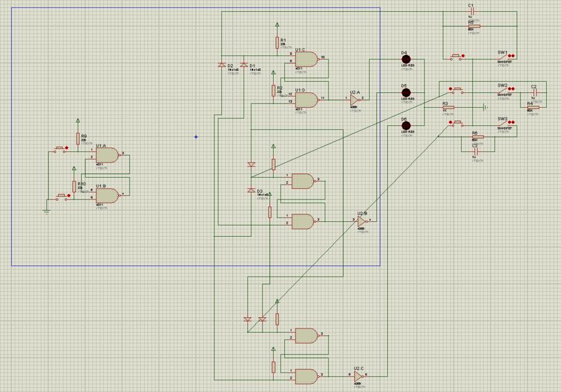Click the U1:B NAND gate symbol

(x=107, y=195)
